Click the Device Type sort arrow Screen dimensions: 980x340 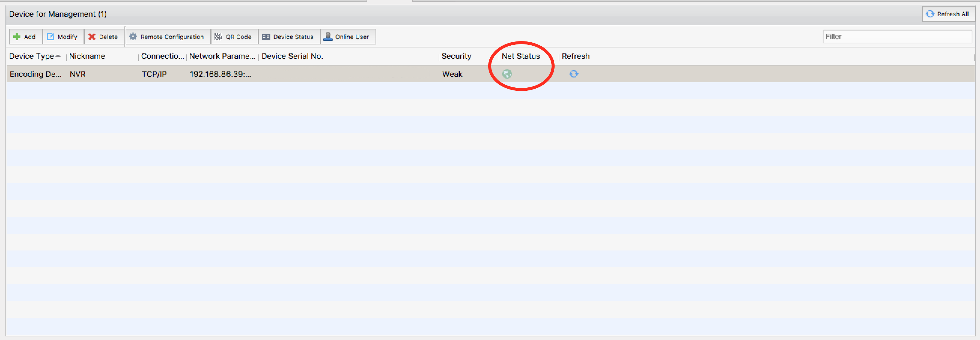(58, 56)
